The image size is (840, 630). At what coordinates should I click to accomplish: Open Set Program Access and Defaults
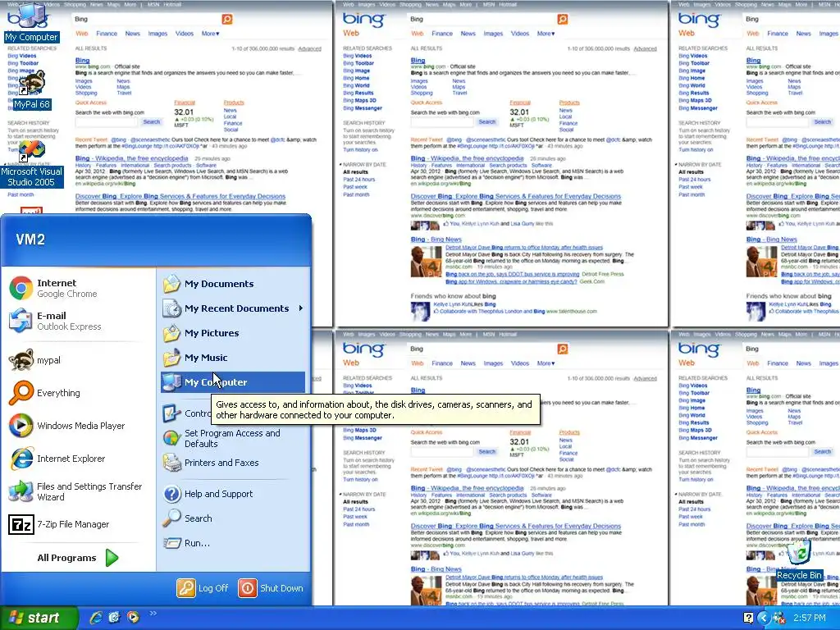pos(232,438)
